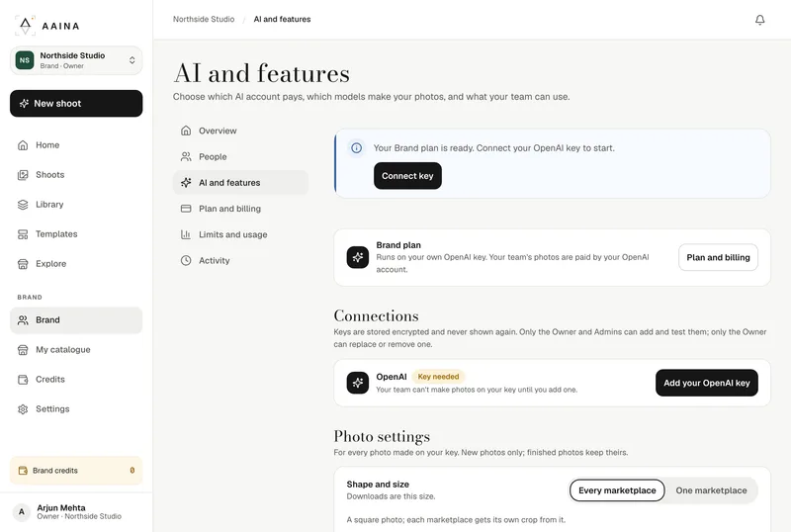Switch to Limits and usage tab

pos(240,234)
